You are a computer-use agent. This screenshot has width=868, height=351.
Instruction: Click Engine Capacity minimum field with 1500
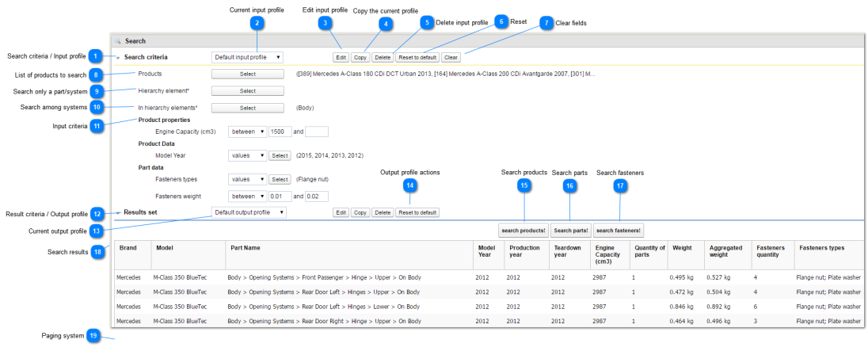click(x=280, y=132)
